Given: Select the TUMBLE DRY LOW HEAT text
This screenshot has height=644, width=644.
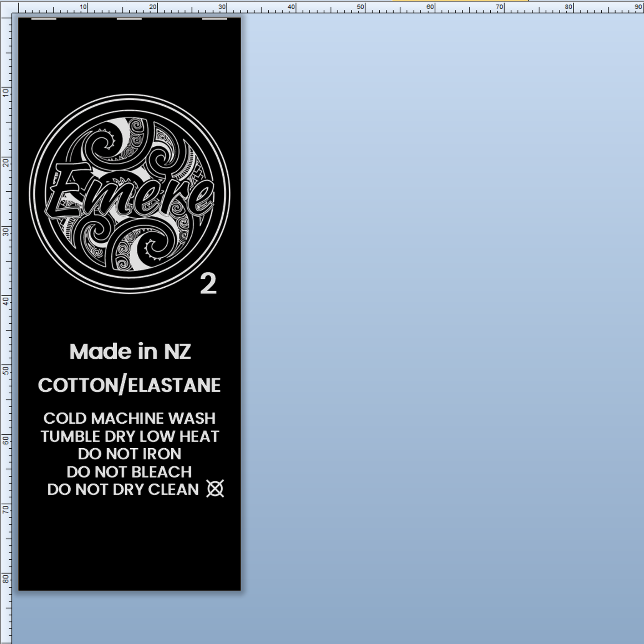Looking at the screenshot, I should pos(129,436).
